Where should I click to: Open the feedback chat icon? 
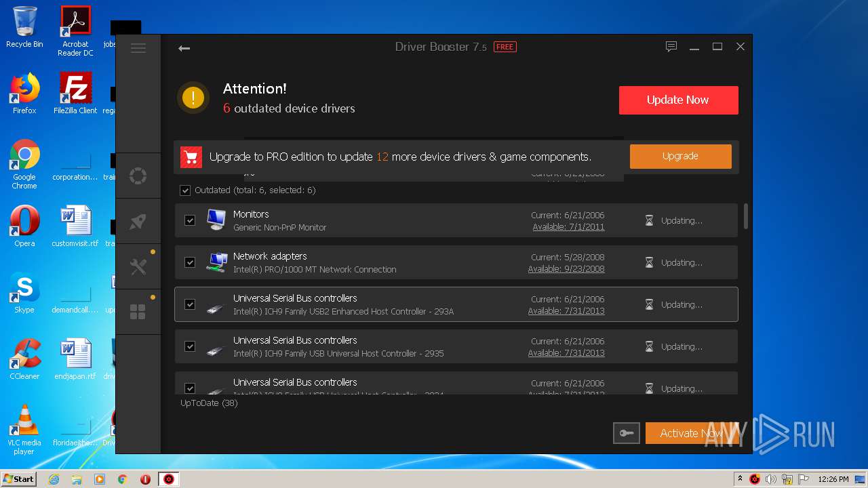(x=671, y=47)
